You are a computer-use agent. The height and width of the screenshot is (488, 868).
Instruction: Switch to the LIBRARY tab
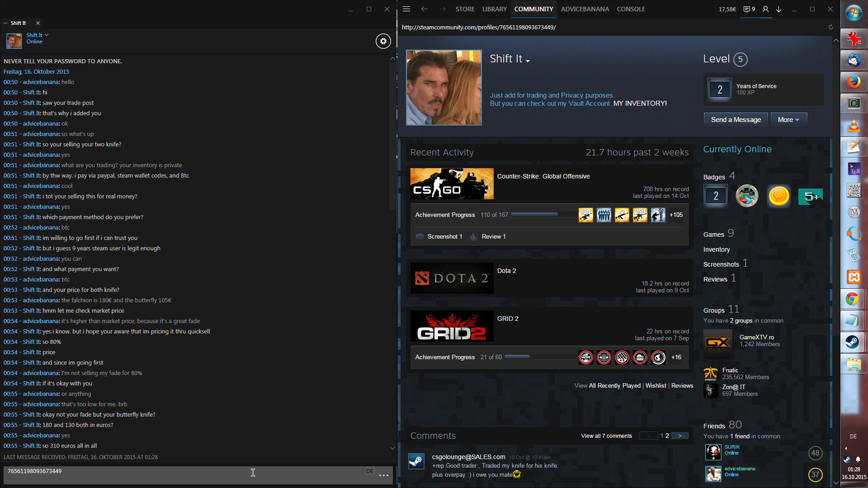point(494,9)
